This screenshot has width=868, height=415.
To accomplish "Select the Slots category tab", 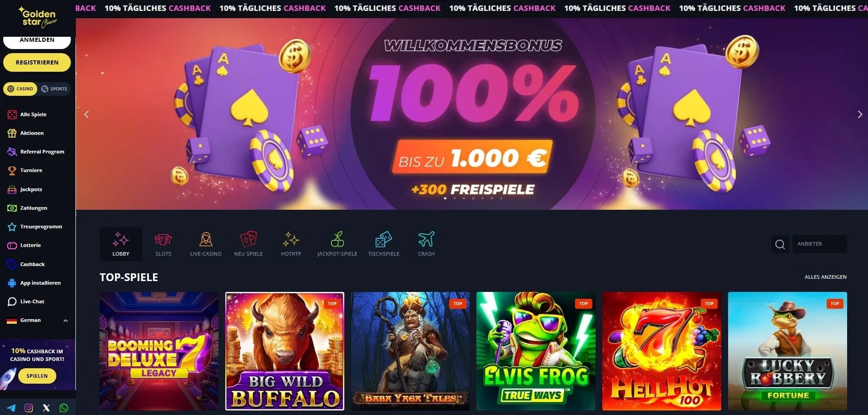I will tap(163, 244).
